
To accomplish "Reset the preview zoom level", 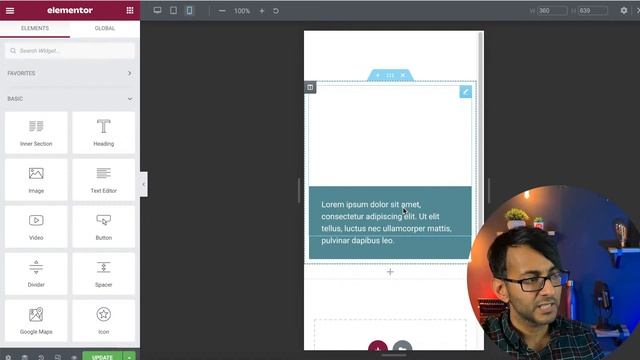I will tap(276, 11).
